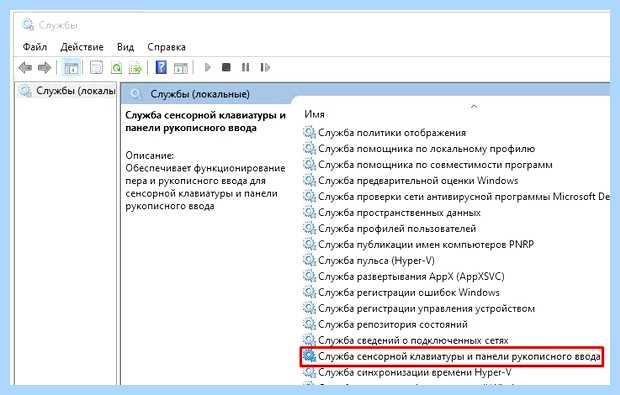Image resolution: width=620 pixels, height=395 pixels.
Task: Click gear icon of Служба синхронизации времени Hyper-V
Action: [309, 372]
